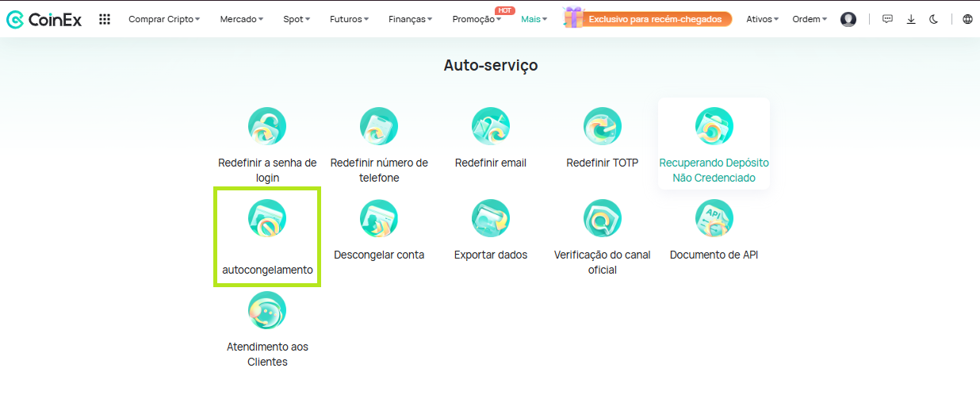This screenshot has height=399, width=980.
Task: Open Recuperando Depósito Não Credenciado link
Action: tap(714, 170)
